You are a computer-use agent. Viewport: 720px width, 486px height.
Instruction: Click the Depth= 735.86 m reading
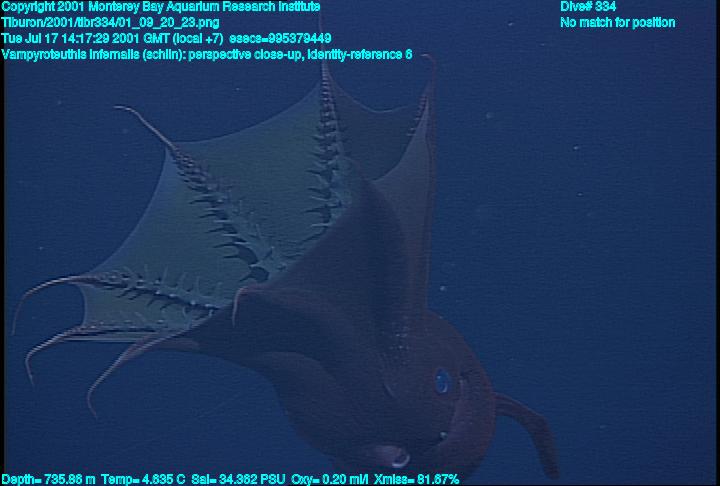pos(47,479)
